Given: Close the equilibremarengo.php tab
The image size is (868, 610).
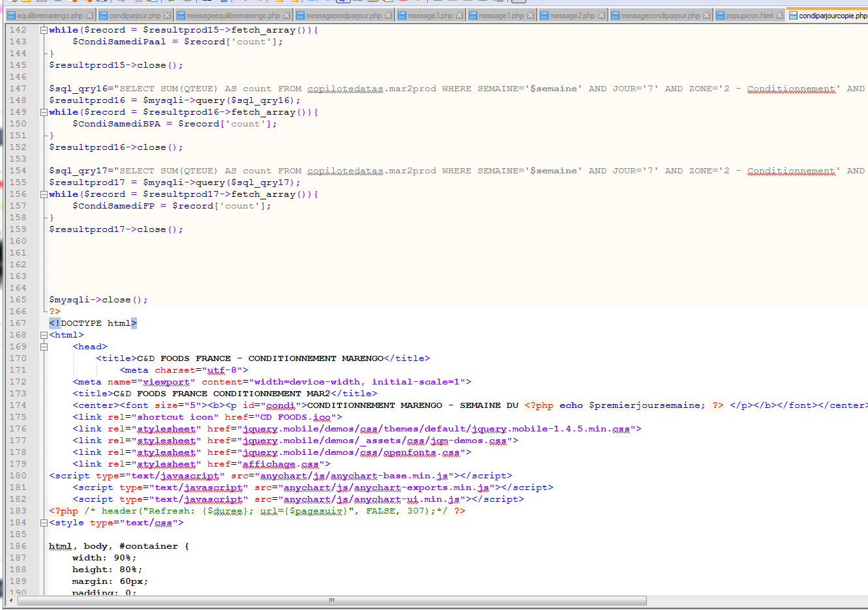Looking at the screenshot, I should point(90,16).
